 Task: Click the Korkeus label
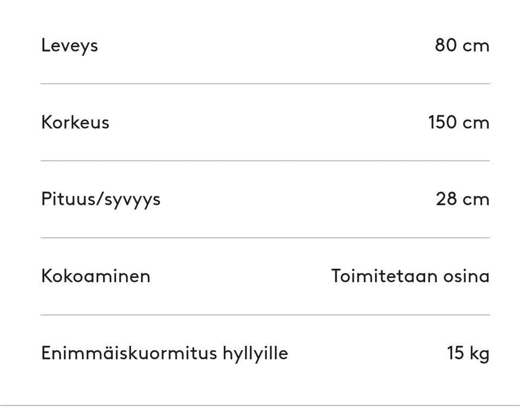[75, 122]
